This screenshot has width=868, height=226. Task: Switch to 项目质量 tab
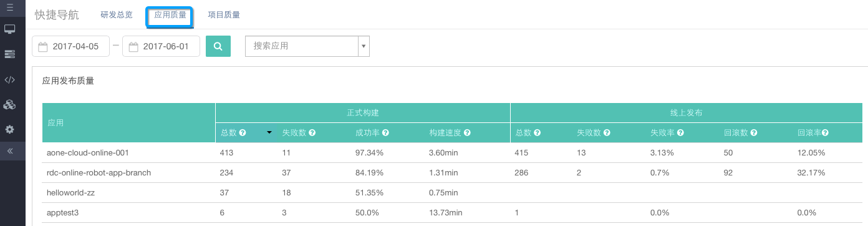[224, 15]
